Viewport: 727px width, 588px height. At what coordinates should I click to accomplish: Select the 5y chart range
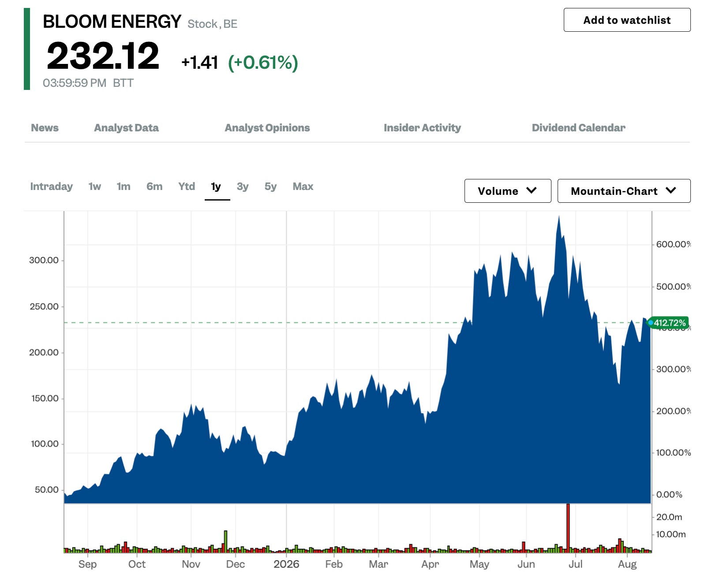[270, 186]
